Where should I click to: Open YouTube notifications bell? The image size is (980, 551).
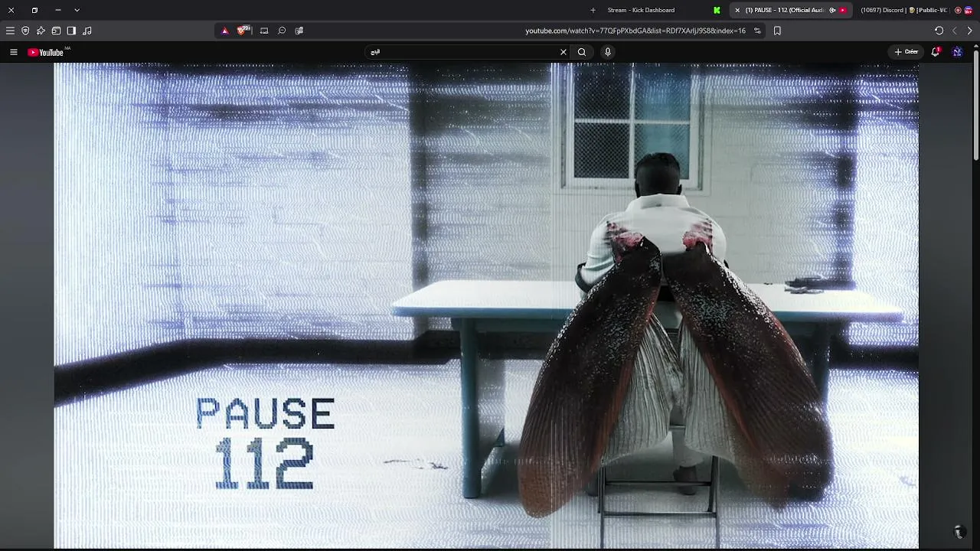(936, 52)
